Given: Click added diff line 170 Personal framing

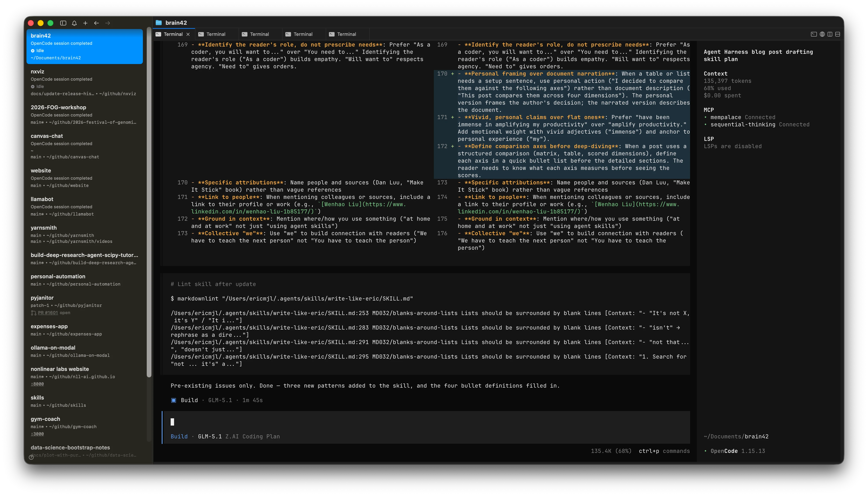Looking at the screenshot, I should click(562, 92).
